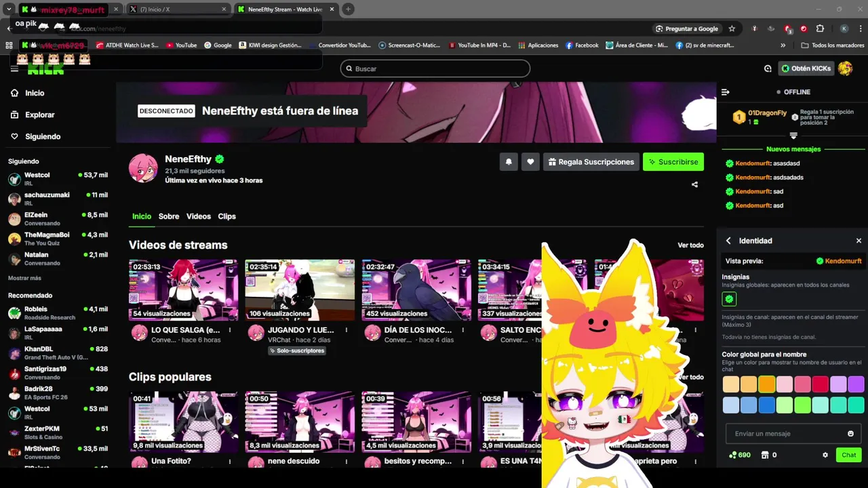Click the Obtén KICKs button

pyautogui.click(x=806, y=68)
